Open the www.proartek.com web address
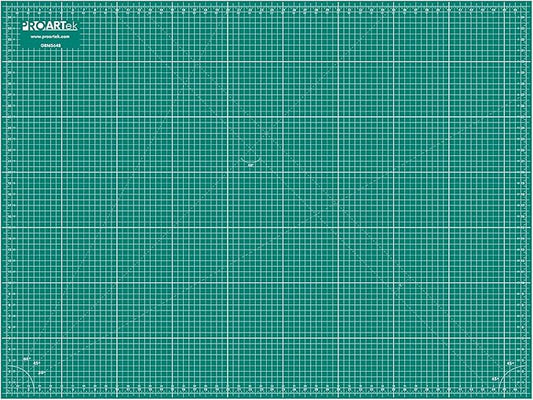Screen dimensions: 533x400 50,37
